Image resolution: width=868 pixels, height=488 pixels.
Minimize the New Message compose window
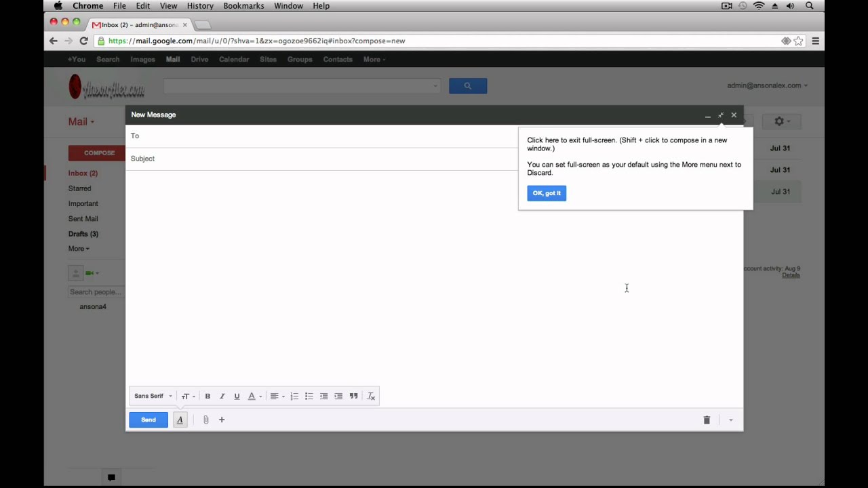pos(707,115)
